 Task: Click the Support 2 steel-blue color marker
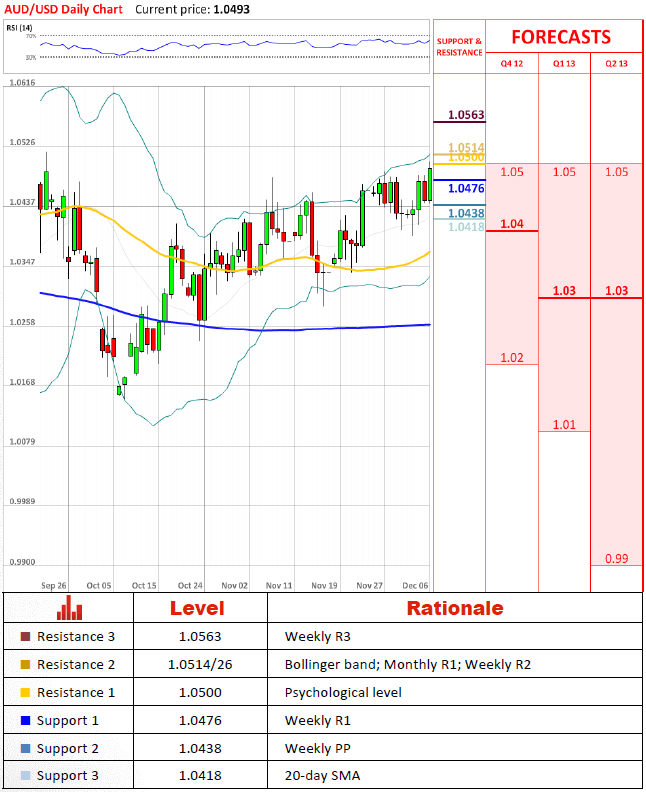(x=25, y=749)
